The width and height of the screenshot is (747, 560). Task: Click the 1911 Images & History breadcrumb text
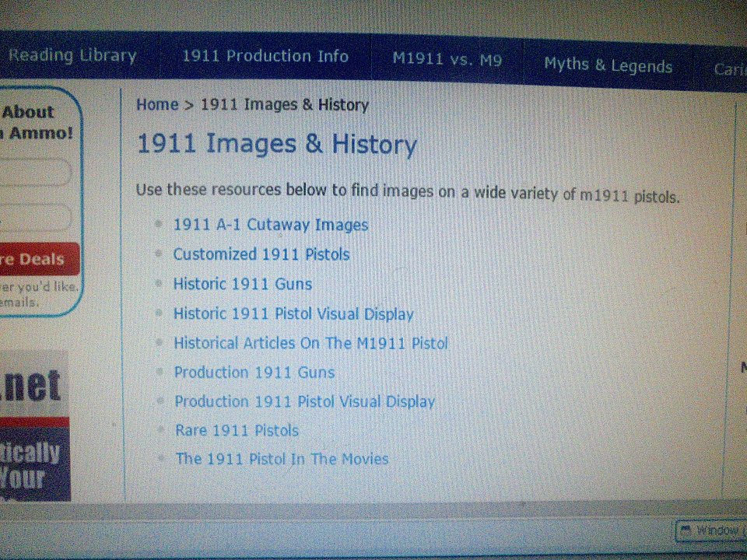pyautogui.click(x=285, y=104)
